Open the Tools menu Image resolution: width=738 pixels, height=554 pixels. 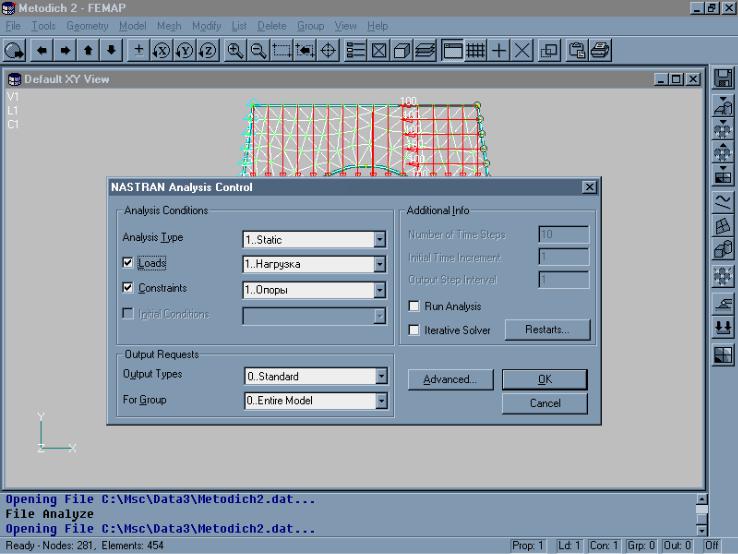tap(43, 26)
